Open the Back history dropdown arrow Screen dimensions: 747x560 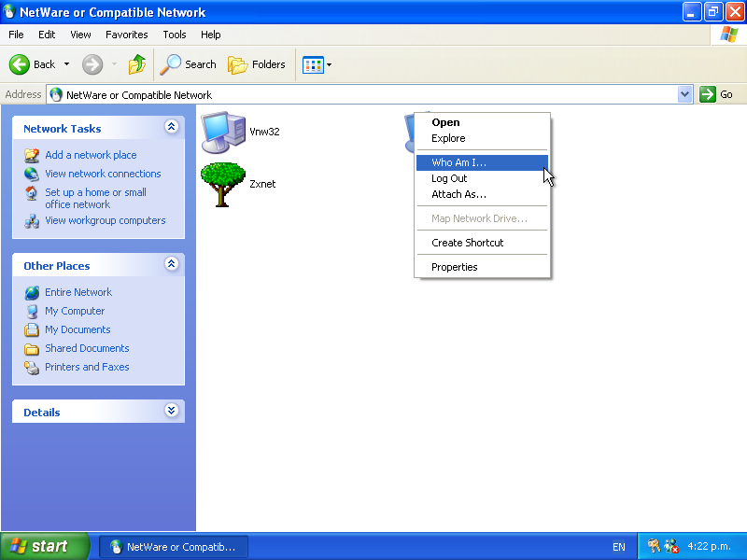click(x=66, y=64)
